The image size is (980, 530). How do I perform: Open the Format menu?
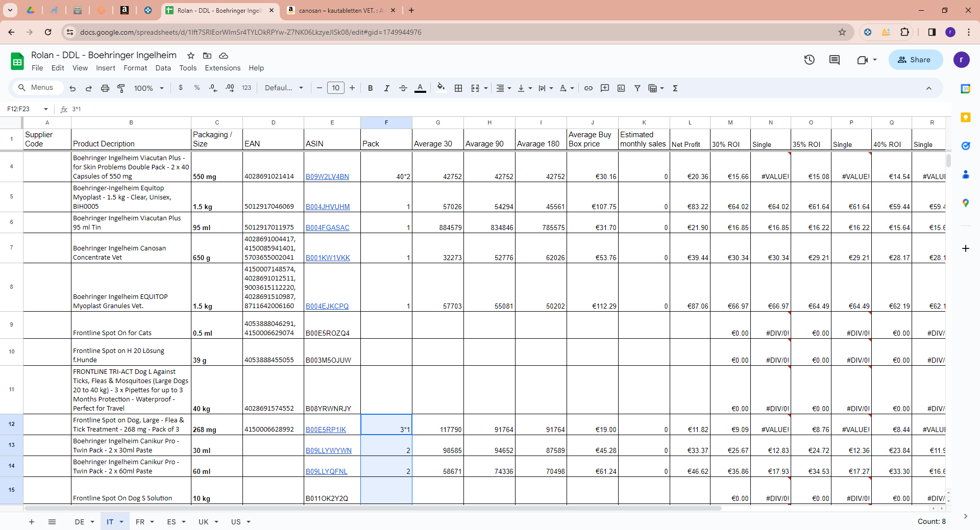click(135, 68)
